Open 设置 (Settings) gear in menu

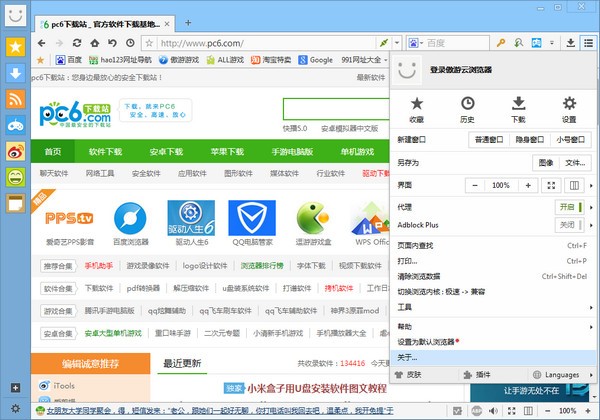(569, 109)
